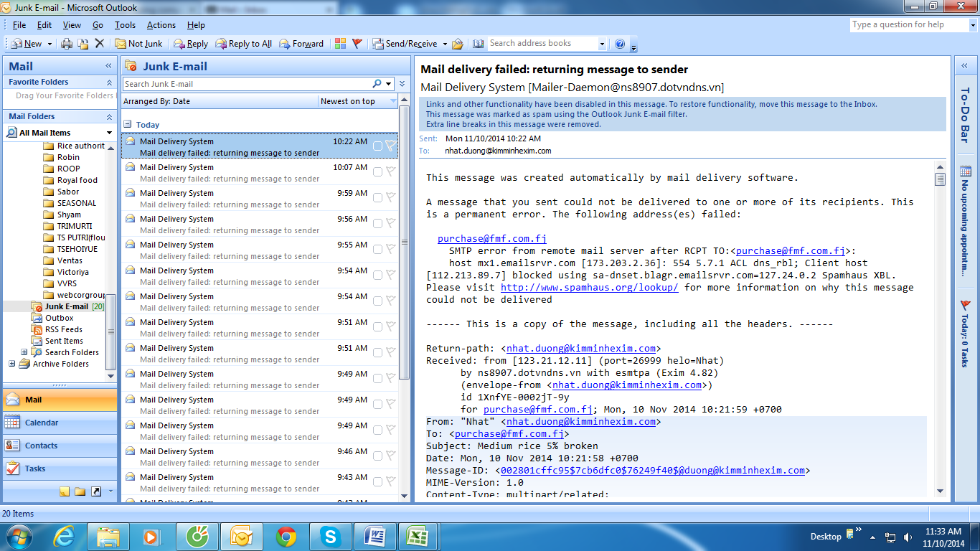
Task: Switch to the Tasks pane
Action: 60,468
